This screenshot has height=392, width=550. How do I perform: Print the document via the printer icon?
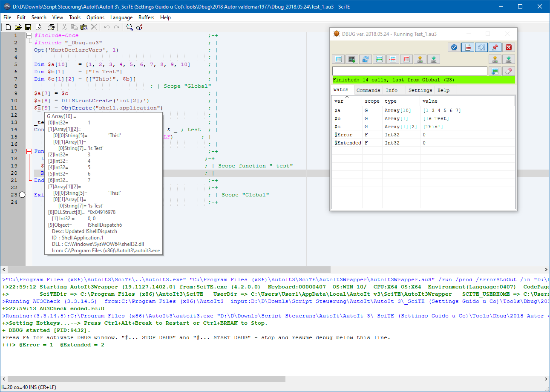click(51, 27)
